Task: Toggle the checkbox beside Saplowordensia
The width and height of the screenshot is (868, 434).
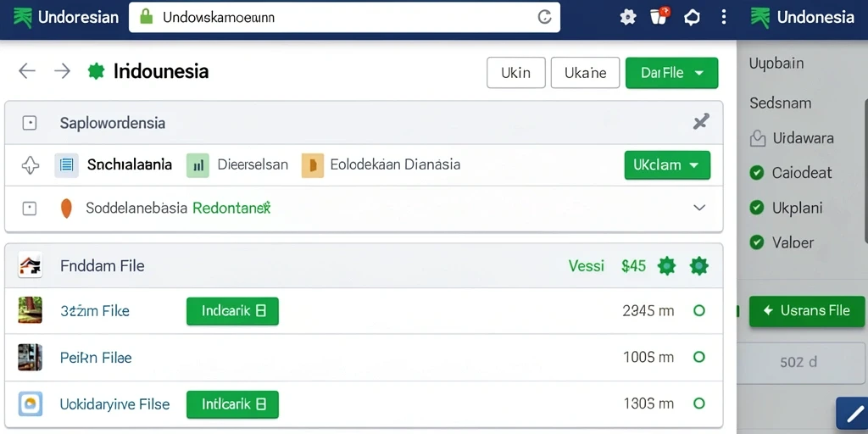Action: pos(30,123)
